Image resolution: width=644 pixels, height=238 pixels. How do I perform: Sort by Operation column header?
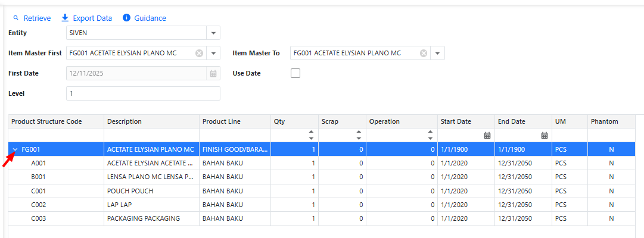pyautogui.click(x=402, y=121)
